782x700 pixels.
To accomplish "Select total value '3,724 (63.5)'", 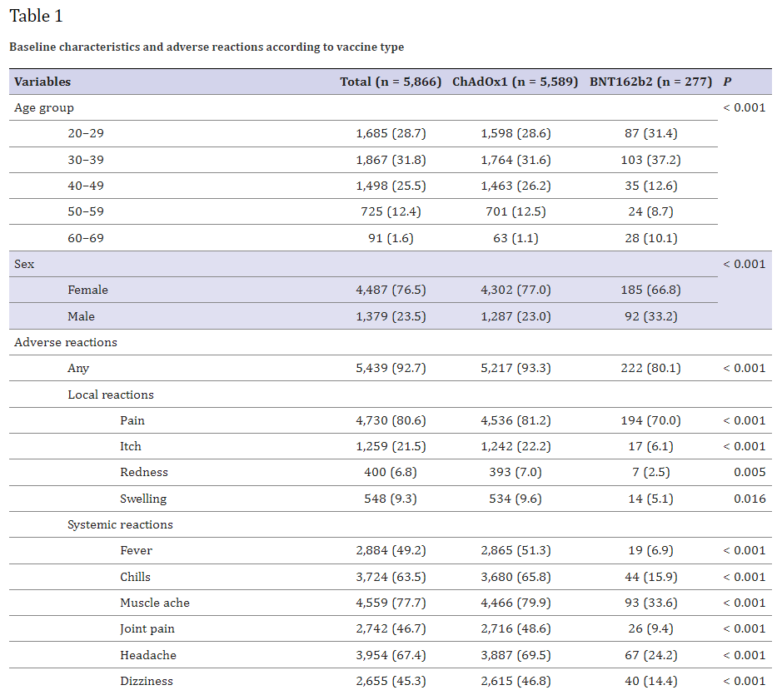I will coord(391,578).
